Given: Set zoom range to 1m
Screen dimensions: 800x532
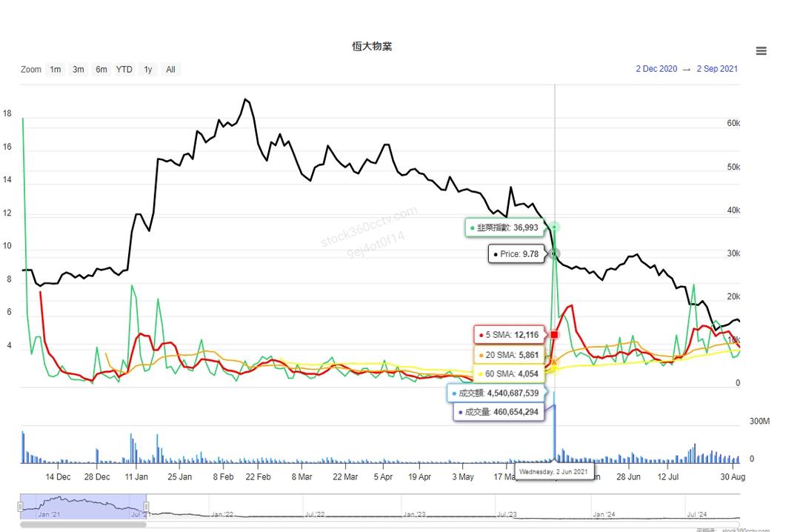Looking at the screenshot, I should (x=55, y=70).
